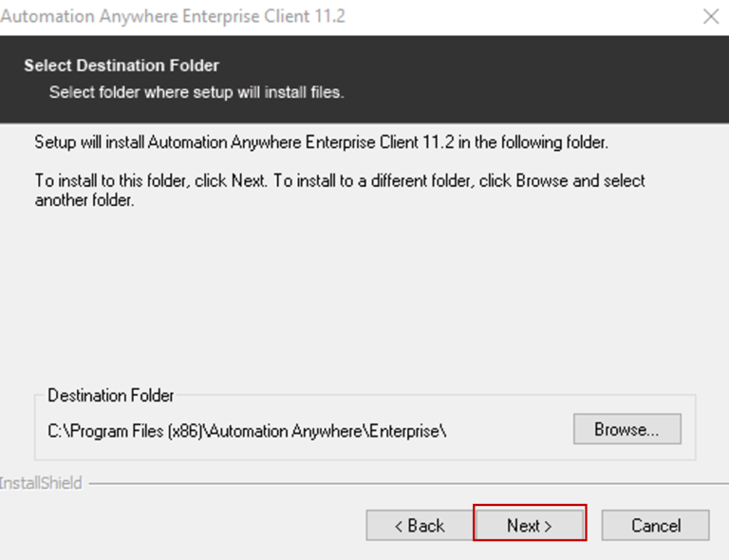Screen dimensions: 729x560
Task: Open Browse... to choose another folder
Action: tap(626, 429)
